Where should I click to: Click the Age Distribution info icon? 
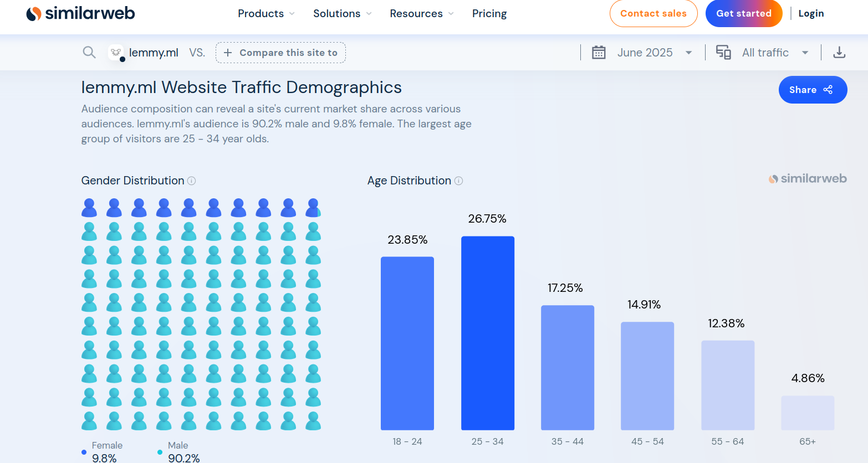tap(458, 181)
